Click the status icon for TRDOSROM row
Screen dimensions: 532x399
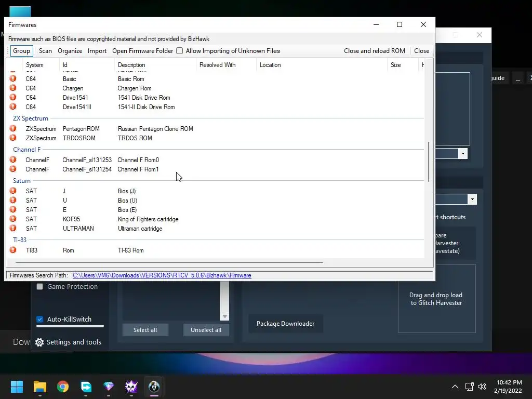[x=13, y=138]
